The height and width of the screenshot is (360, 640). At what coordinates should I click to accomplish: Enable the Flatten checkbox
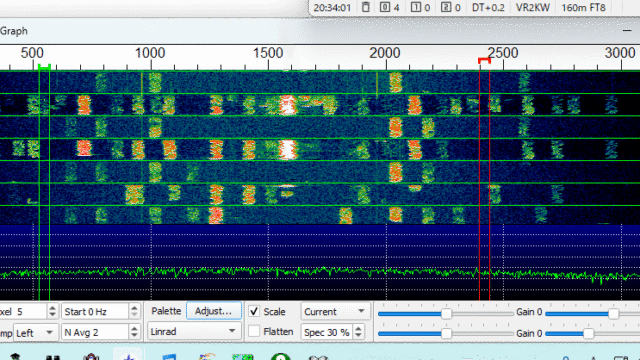[254, 331]
